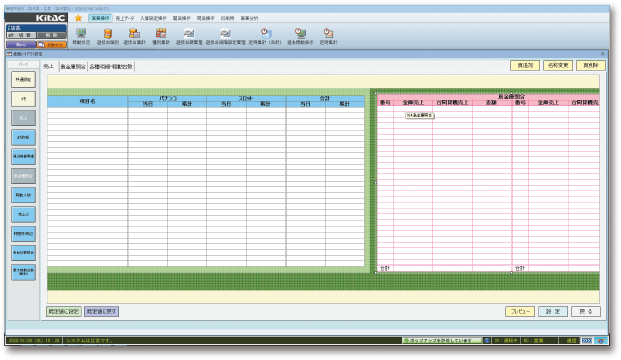Click the first 番号 column header in pink table
The width and height of the screenshot is (621, 360).
385,103
